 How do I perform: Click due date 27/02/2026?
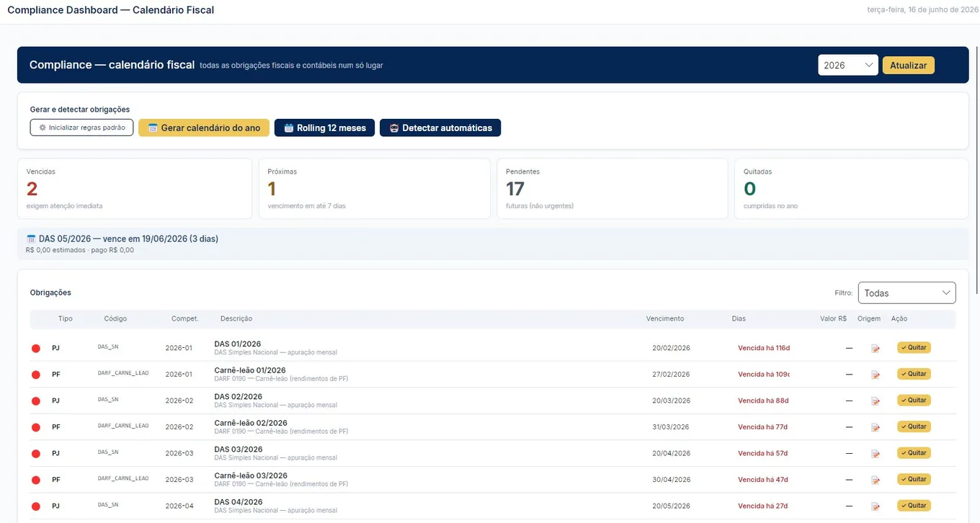(x=671, y=375)
